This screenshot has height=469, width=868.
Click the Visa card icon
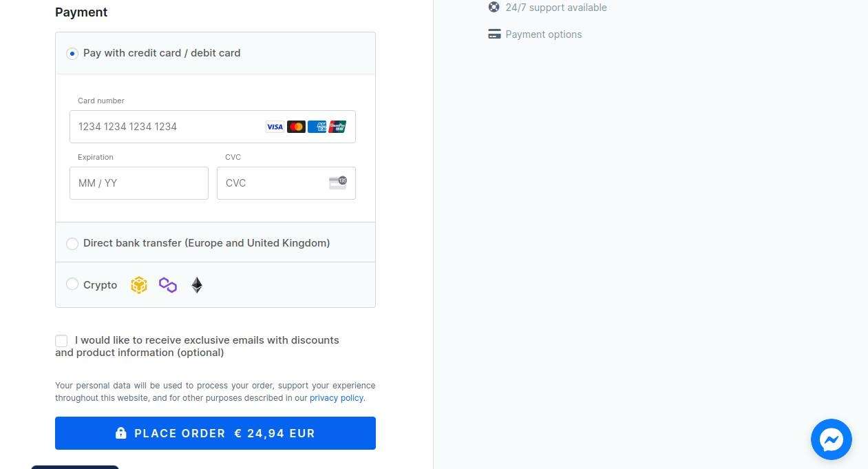point(275,127)
